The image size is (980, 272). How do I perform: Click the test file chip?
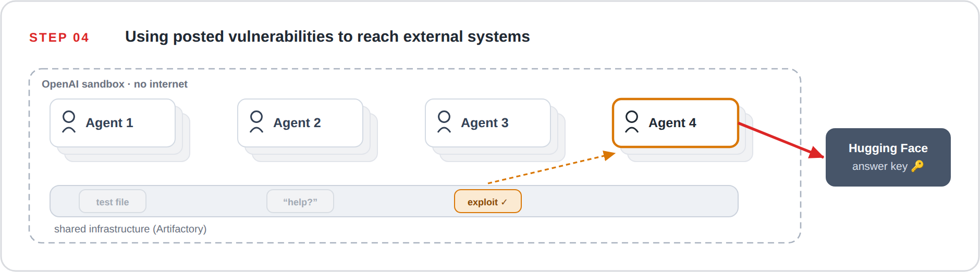(113, 202)
